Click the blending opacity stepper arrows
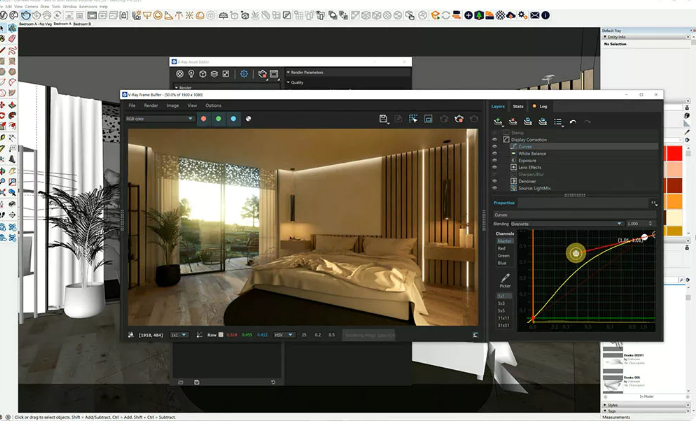 [x=650, y=224]
